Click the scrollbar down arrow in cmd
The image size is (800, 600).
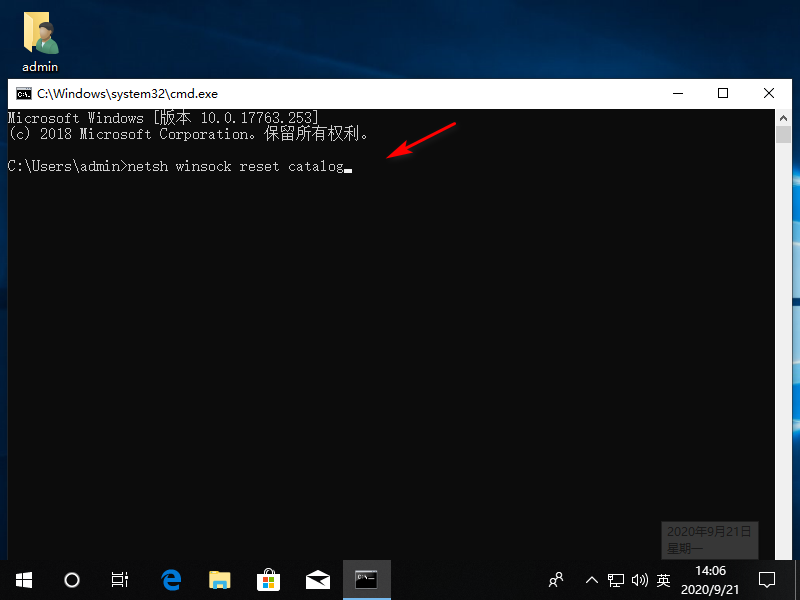784,551
